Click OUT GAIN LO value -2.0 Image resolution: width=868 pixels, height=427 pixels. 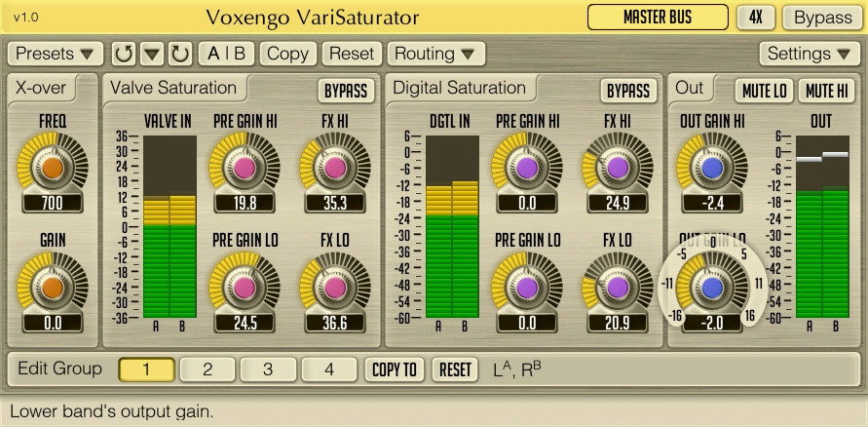[712, 323]
